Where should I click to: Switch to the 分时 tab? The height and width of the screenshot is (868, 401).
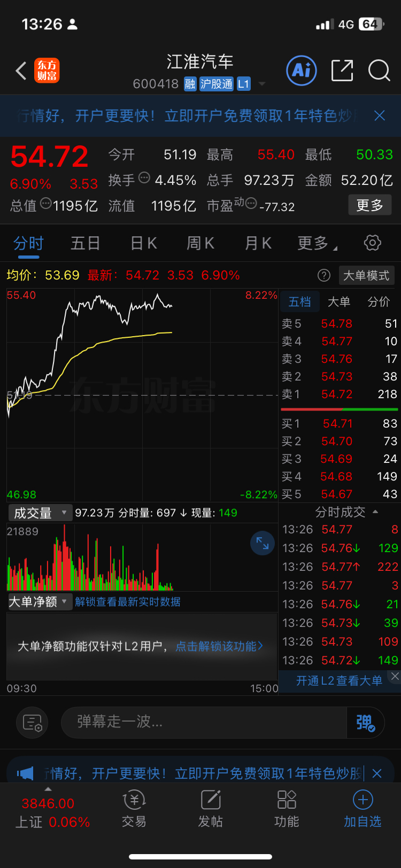pyautogui.click(x=28, y=243)
